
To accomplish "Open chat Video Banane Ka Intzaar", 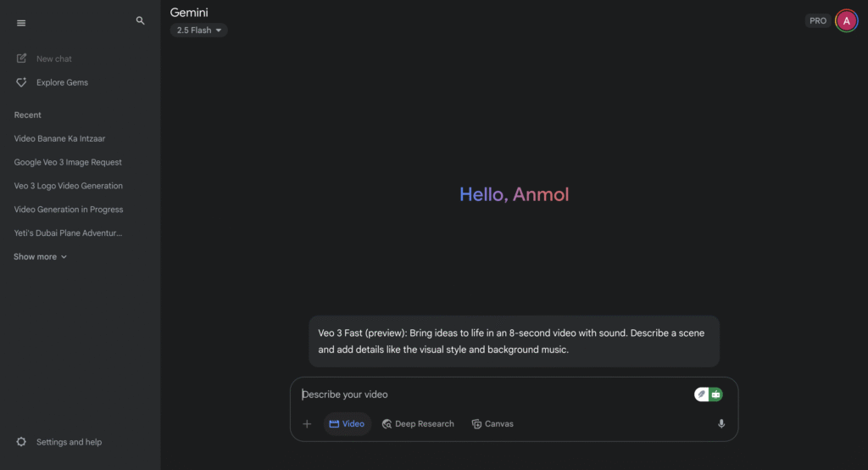I will (x=59, y=138).
